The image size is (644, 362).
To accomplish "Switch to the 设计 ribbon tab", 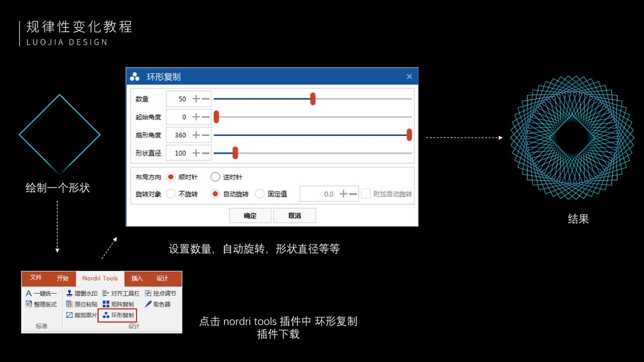I will point(162,278).
